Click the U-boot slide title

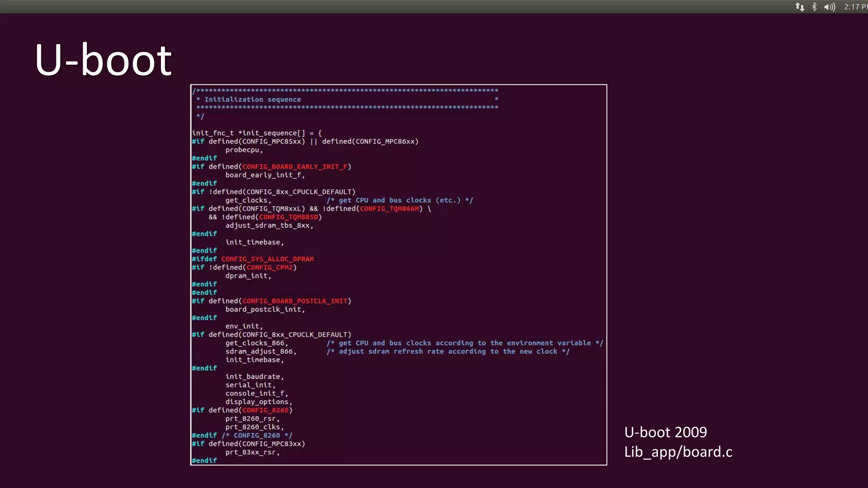[x=103, y=60]
